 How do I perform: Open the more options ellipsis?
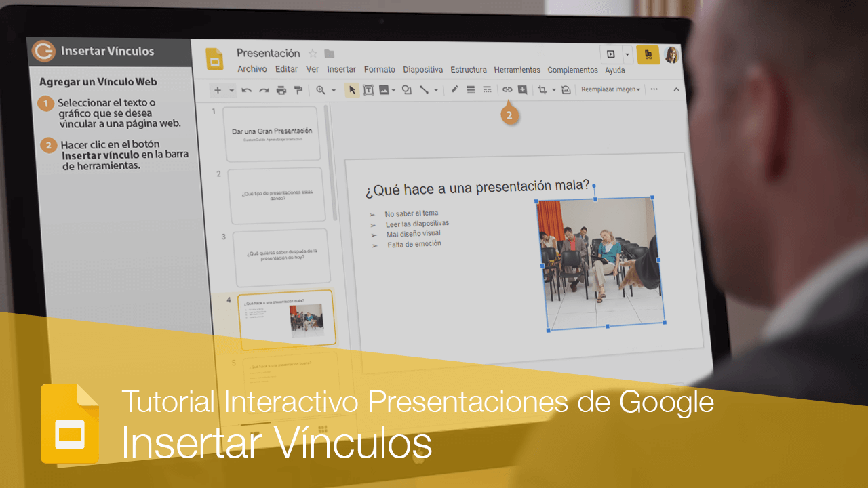coord(654,89)
